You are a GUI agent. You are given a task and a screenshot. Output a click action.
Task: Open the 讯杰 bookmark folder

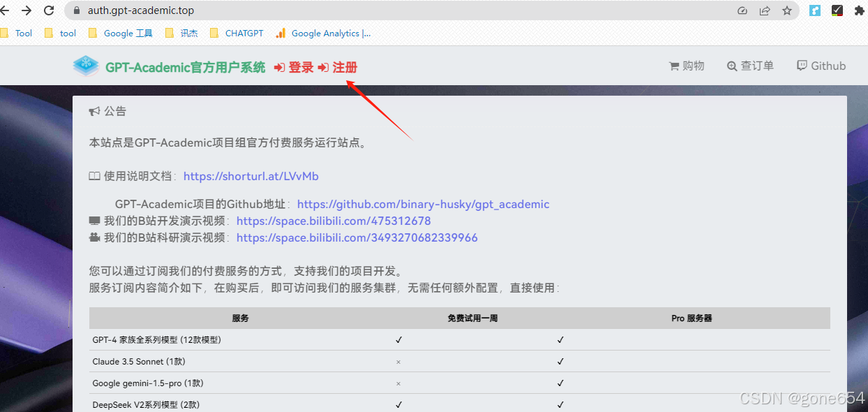tap(181, 33)
